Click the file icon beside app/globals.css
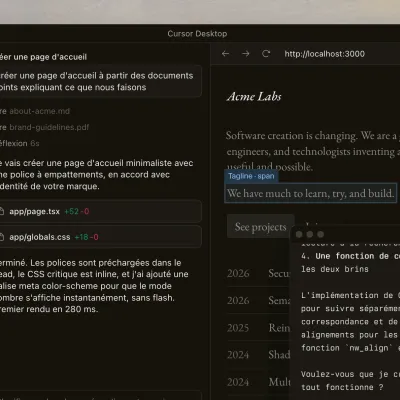Viewport: 400px width, 400px height. pyautogui.click(x=2, y=237)
